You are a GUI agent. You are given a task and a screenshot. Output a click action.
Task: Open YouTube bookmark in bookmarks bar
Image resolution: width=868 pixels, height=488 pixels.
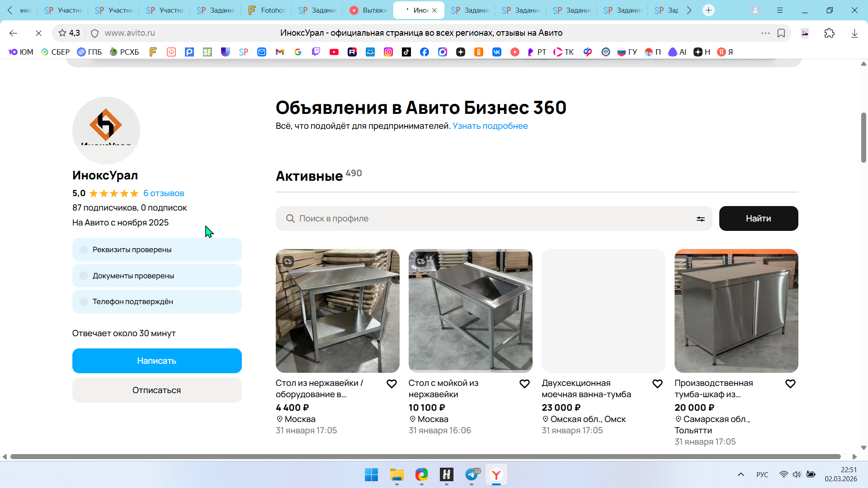pyautogui.click(x=334, y=52)
